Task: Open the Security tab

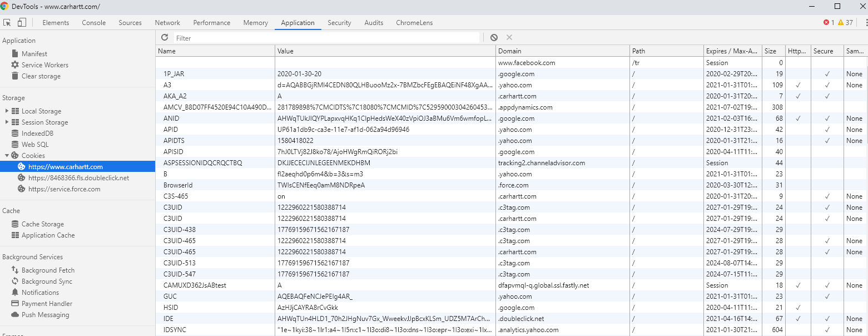Action: (x=339, y=23)
